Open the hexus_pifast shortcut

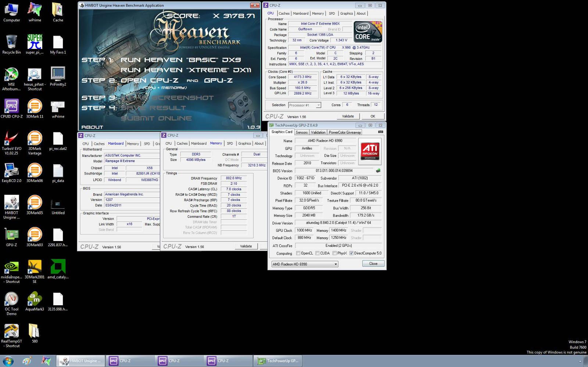(35, 79)
